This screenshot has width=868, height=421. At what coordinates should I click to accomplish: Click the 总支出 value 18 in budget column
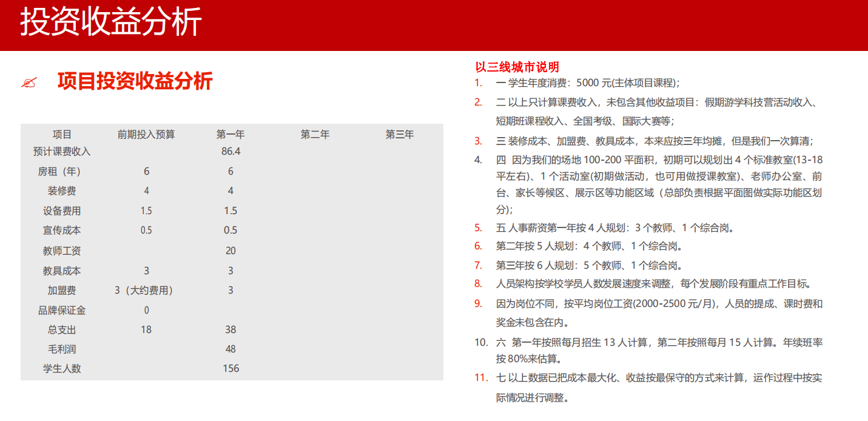[146, 330]
